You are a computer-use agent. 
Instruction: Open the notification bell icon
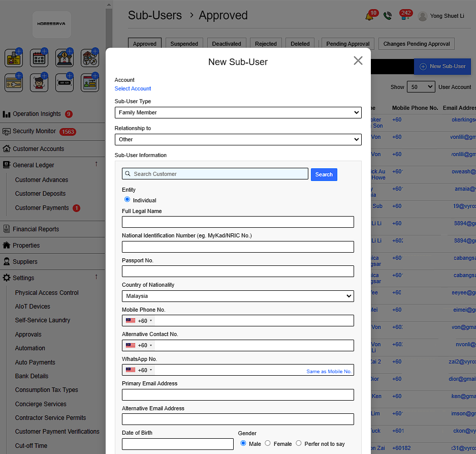369,16
